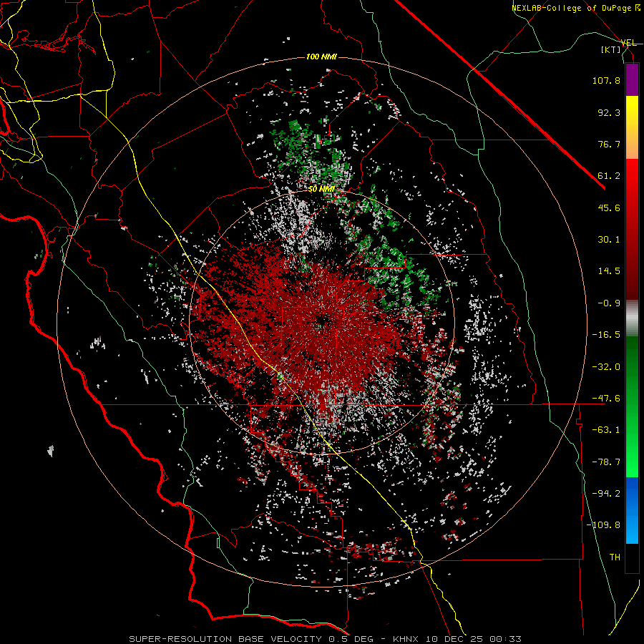Click the -32.0 legend value
This screenshot has width=644, height=644.
606,367
